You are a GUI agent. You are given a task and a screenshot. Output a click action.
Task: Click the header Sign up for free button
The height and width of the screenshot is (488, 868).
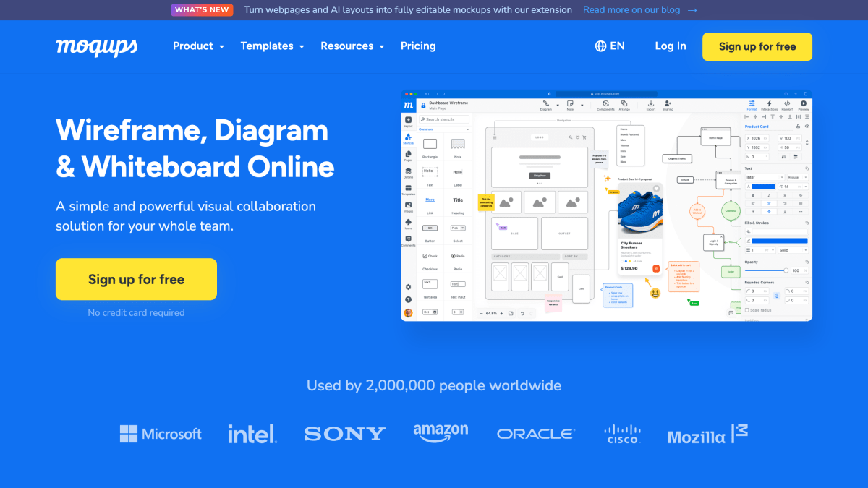(x=757, y=46)
